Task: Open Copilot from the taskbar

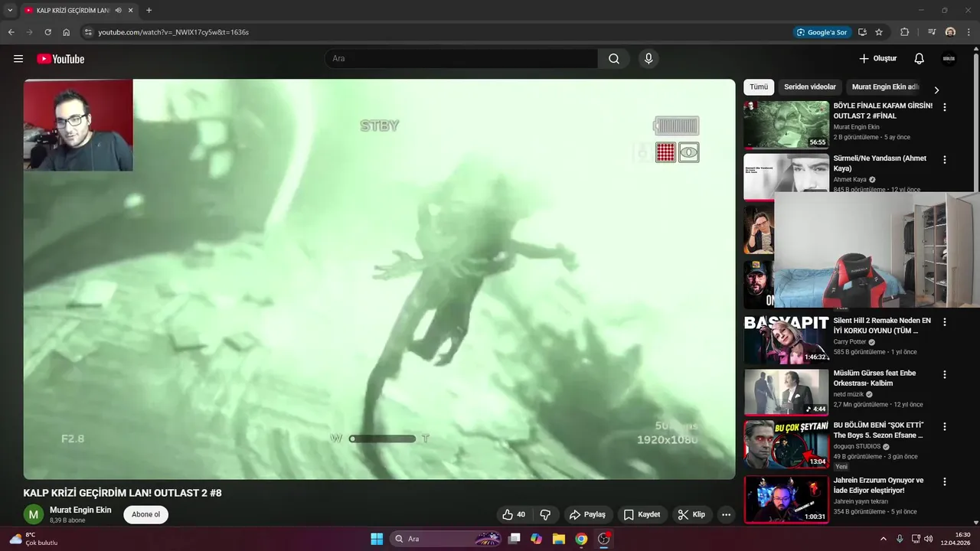Action: click(x=537, y=539)
